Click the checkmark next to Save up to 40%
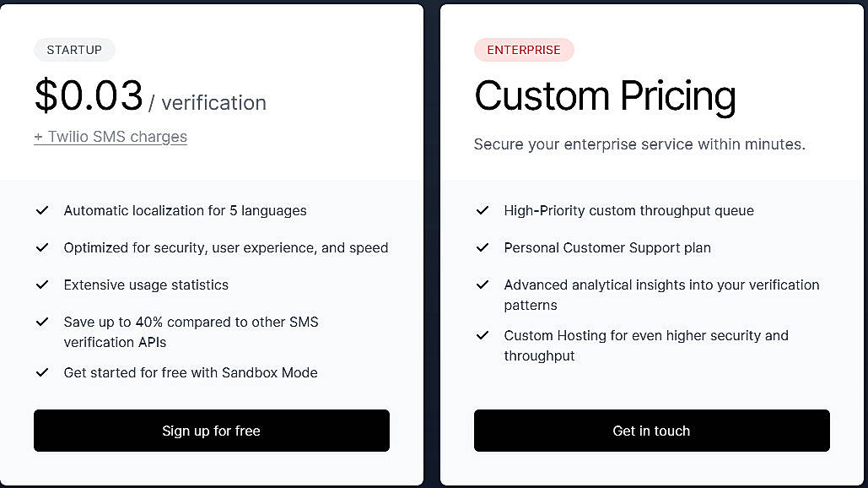The image size is (868, 488). click(42, 322)
